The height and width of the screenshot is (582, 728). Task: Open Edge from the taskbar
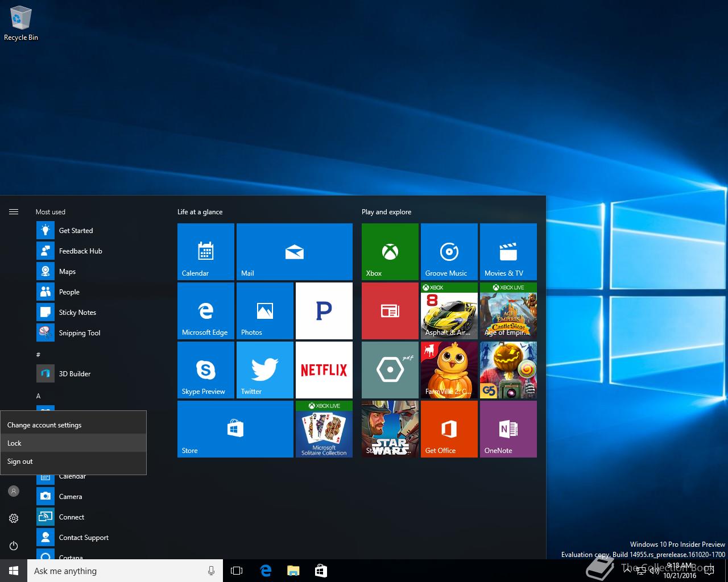click(x=266, y=571)
